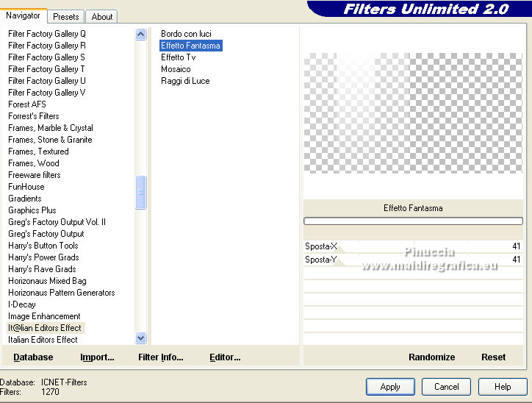Image resolution: width=532 pixels, height=403 pixels.
Task: Select Italian Editors Effect category
Action: (43, 340)
